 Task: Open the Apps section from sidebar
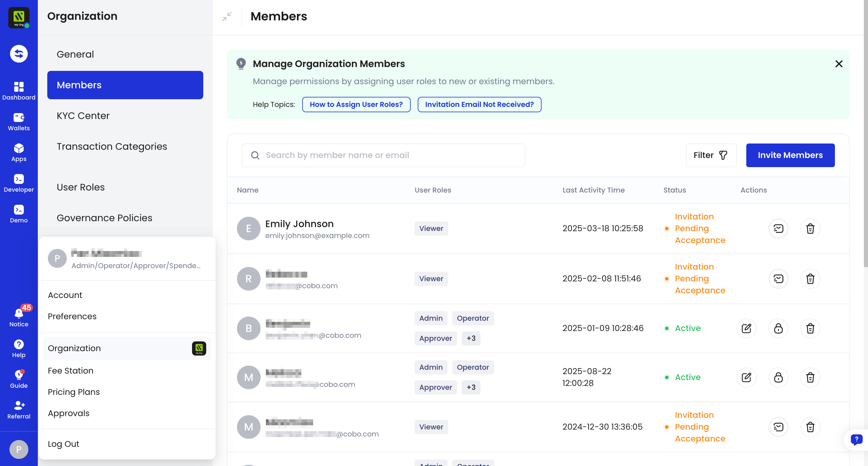tap(19, 152)
